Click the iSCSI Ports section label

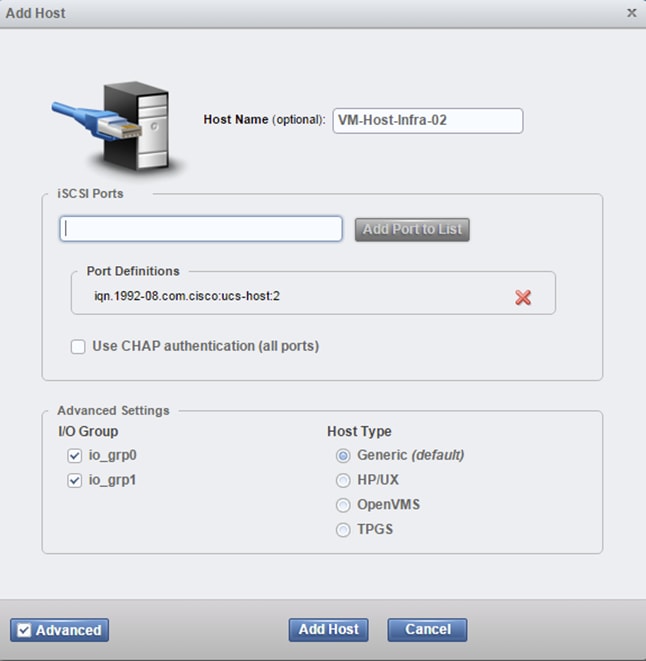(x=90, y=193)
